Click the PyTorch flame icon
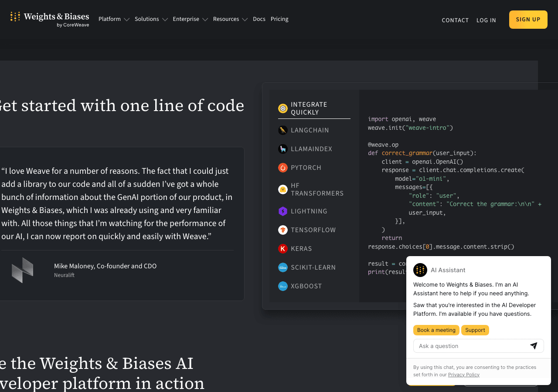Image resolution: width=558 pixels, height=392 pixels. (x=283, y=168)
